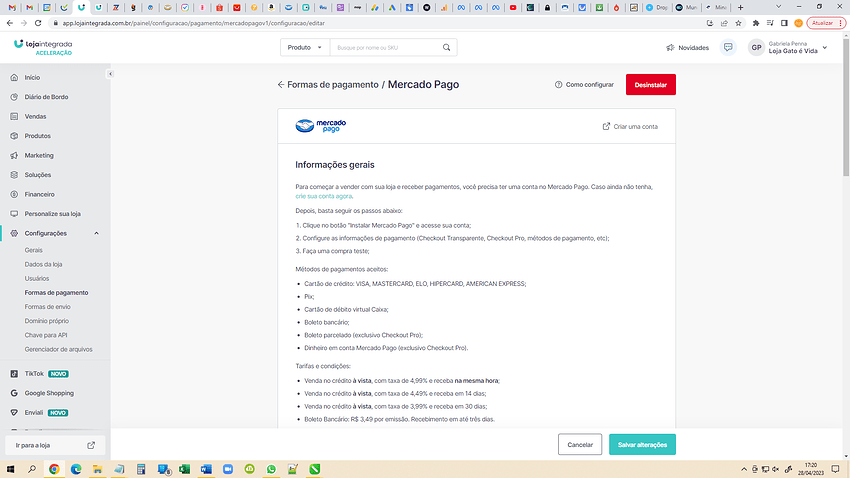850x478 pixels.
Task: Open Google Shopping from sidebar
Action: [49, 393]
